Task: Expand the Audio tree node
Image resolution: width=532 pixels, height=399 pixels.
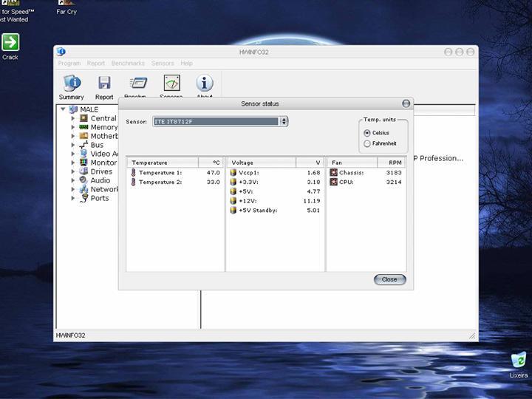Action: (x=73, y=180)
